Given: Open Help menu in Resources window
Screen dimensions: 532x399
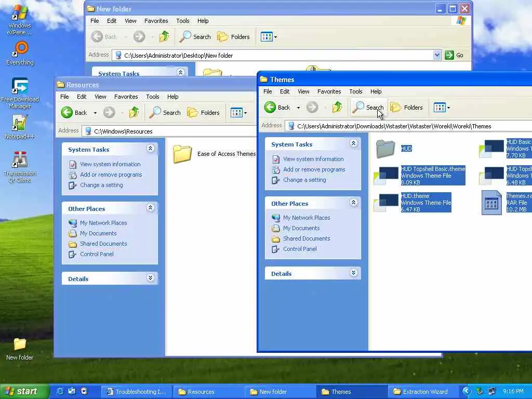Looking at the screenshot, I should click(172, 97).
